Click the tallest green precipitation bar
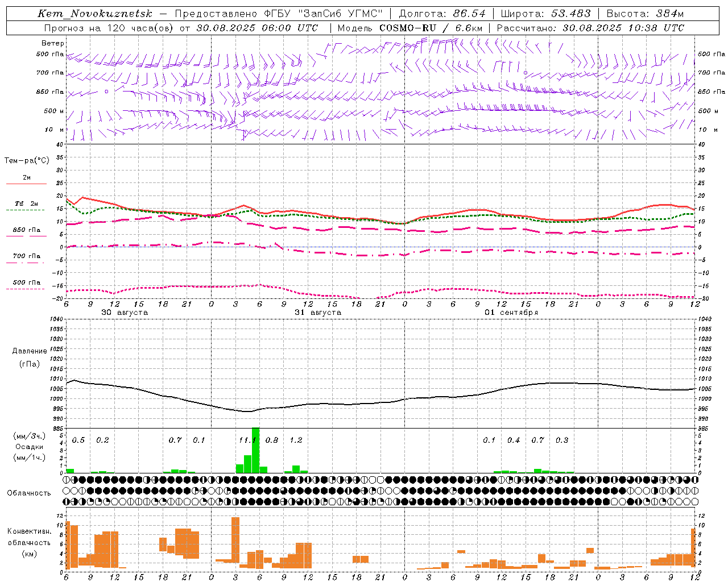This screenshot has width=728, height=582. coord(255,450)
